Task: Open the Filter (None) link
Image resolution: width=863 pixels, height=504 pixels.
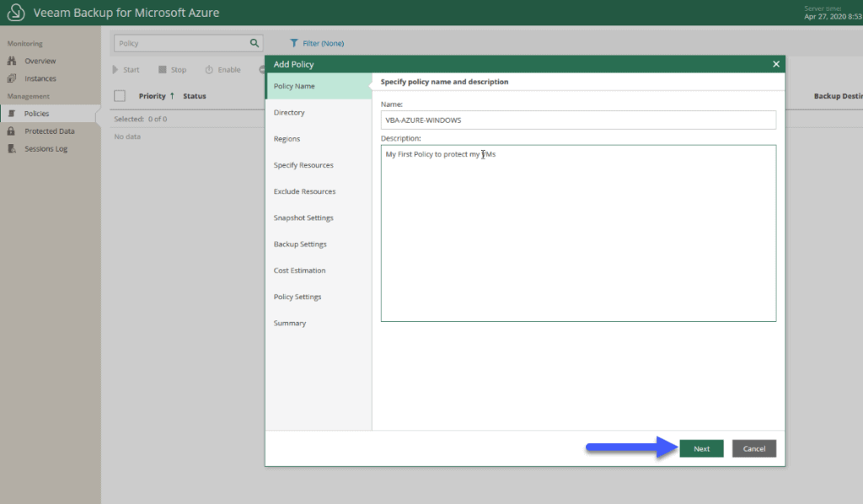Action: 323,43
